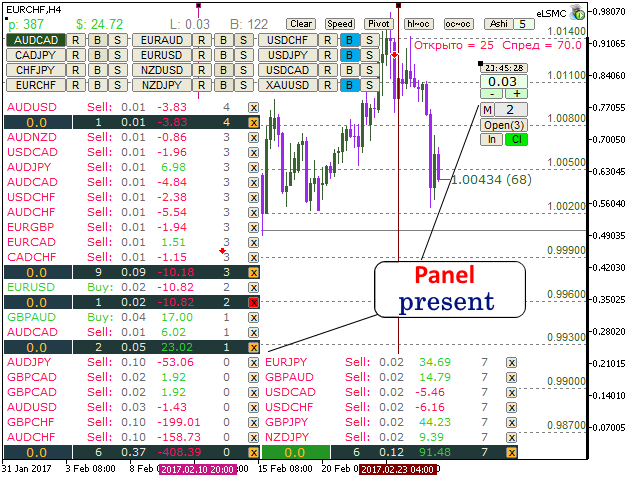Decrease lot size with minus button
Image resolution: width=640 pixels, height=480 pixels.
[x=492, y=94]
